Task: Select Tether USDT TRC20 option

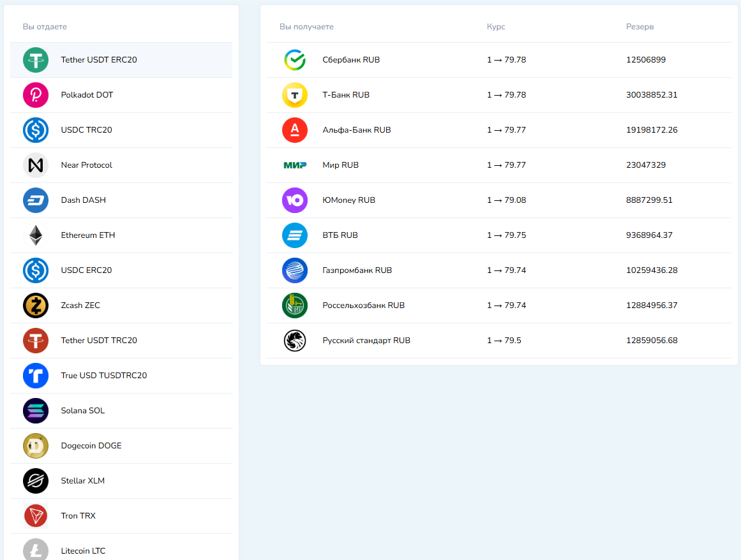Action: [x=99, y=341]
